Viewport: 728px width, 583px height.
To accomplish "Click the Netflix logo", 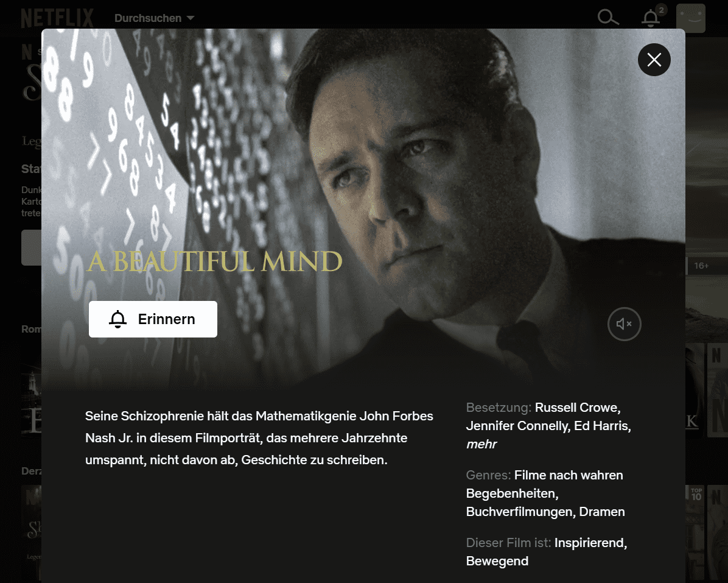I will (x=57, y=18).
